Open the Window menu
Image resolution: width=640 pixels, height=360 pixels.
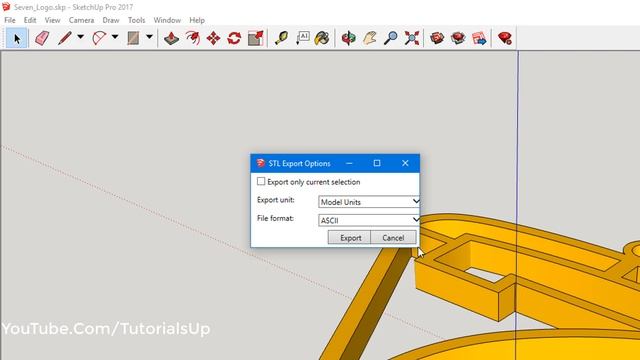pos(167,20)
